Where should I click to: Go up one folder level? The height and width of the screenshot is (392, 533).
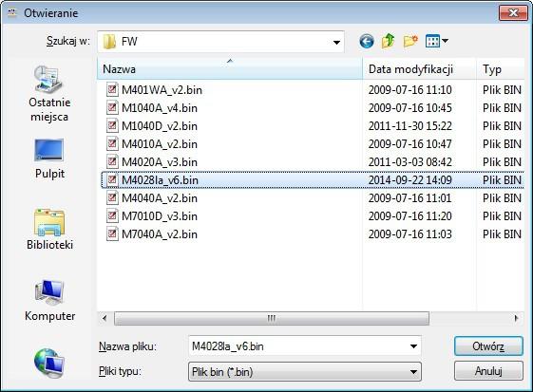(389, 41)
